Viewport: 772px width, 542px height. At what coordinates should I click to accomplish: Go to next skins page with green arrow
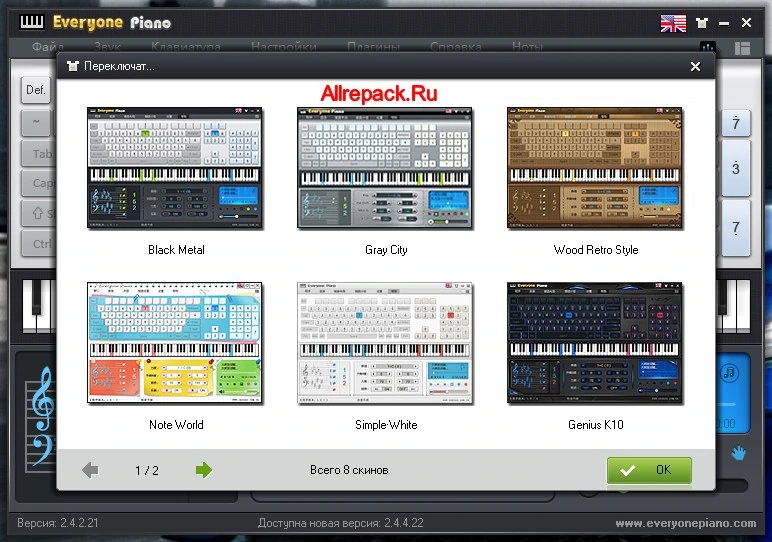pos(204,470)
